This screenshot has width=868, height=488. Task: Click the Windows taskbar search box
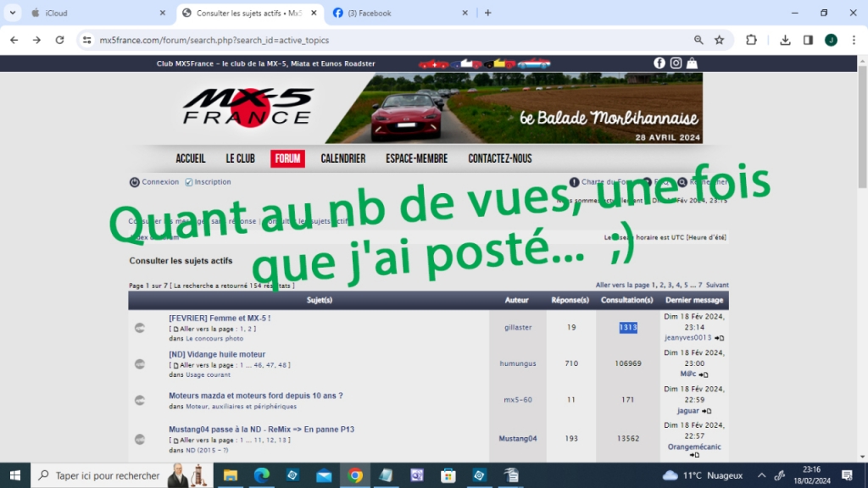(x=122, y=475)
